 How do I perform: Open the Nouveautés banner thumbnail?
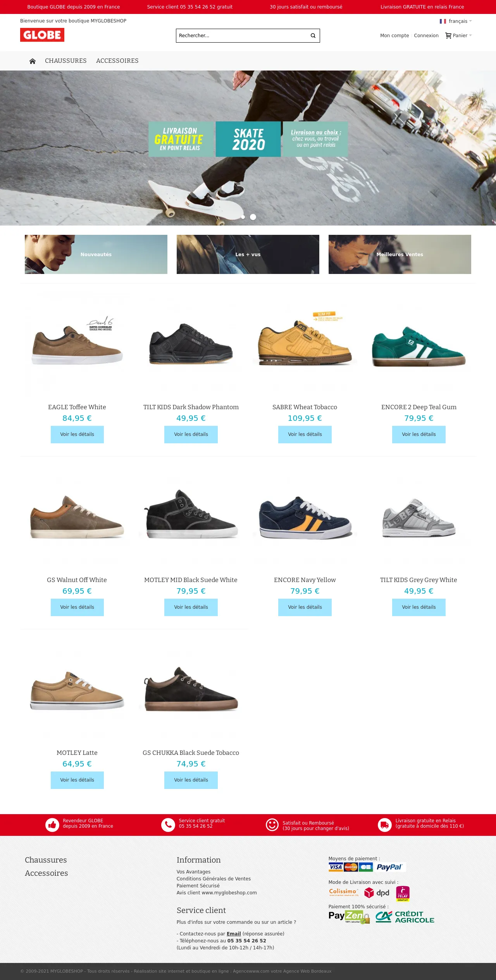pyautogui.click(x=96, y=254)
